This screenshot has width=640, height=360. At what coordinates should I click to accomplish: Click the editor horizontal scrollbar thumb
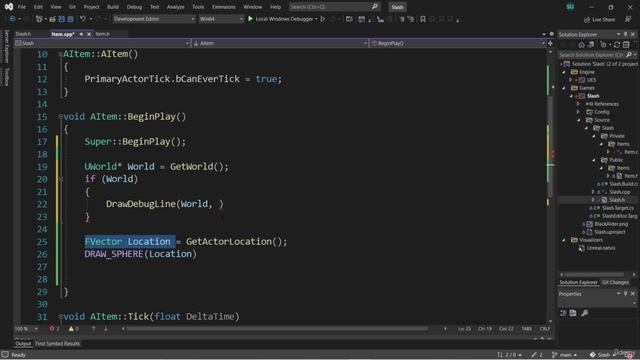tap(278, 329)
